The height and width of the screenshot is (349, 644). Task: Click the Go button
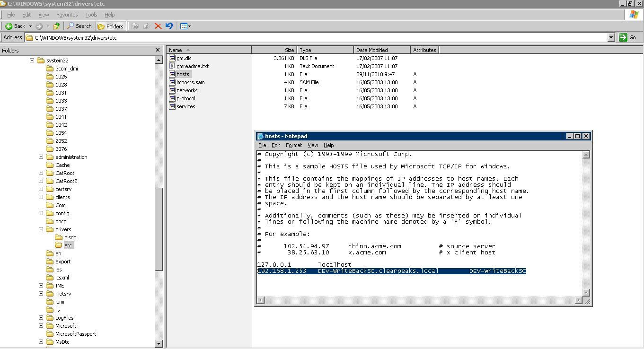(628, 37)
